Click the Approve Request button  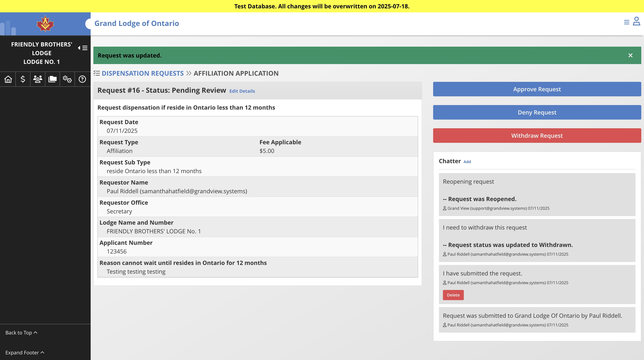[x=537, y=89]
